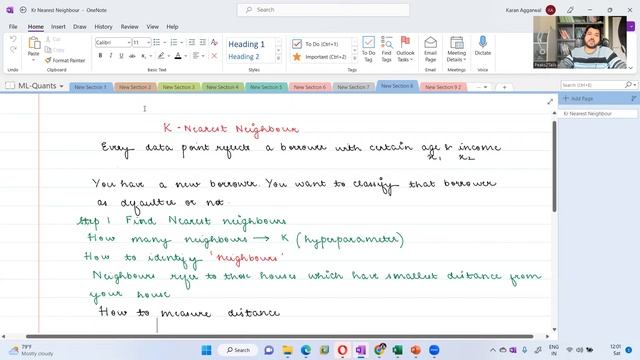Open the New Section 1 tab
Viewport: 640px width, 360px height.
tap(91, 87)
